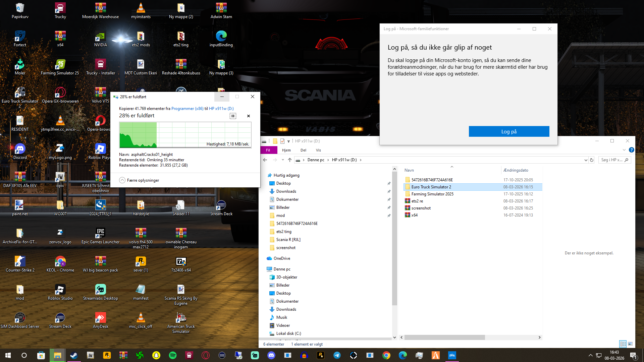Switch to details view toggle
The image size is (644, 362).
tap(623, 344)
